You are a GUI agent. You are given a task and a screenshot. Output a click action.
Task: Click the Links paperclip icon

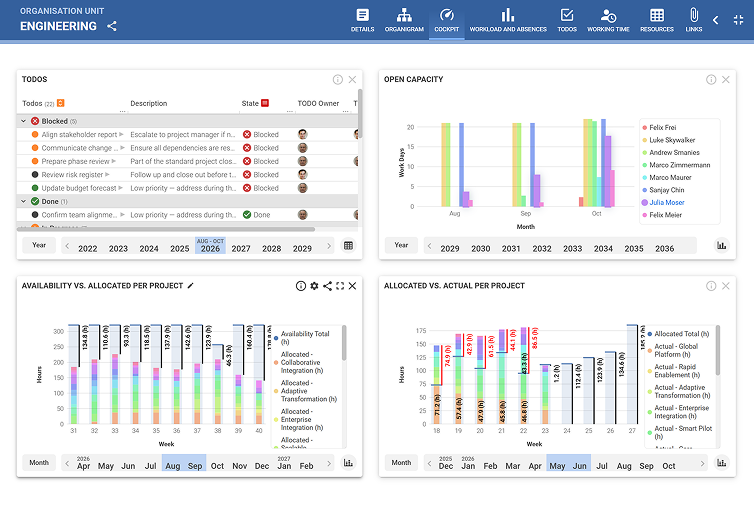tap(693, 15)
